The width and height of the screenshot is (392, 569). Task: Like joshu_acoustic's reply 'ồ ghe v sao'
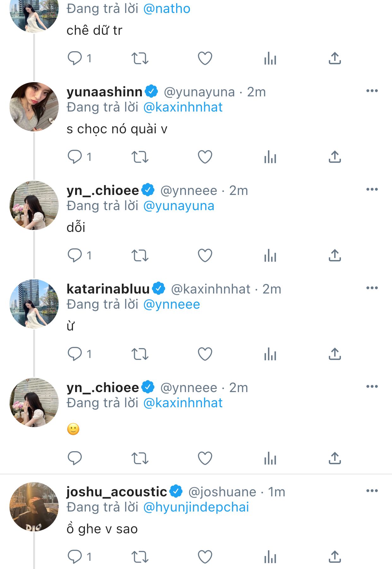pyautogui.click(x=205, y=557)
